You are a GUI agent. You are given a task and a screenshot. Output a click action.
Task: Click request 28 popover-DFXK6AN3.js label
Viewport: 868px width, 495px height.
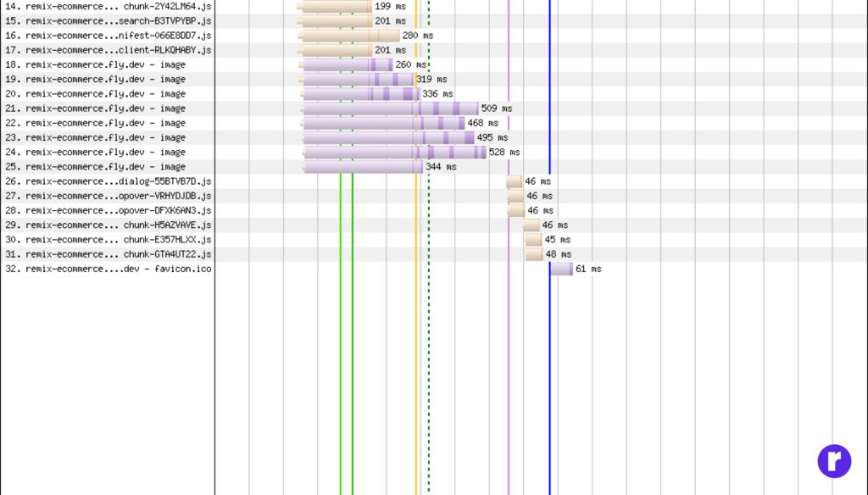click(108, 210)
